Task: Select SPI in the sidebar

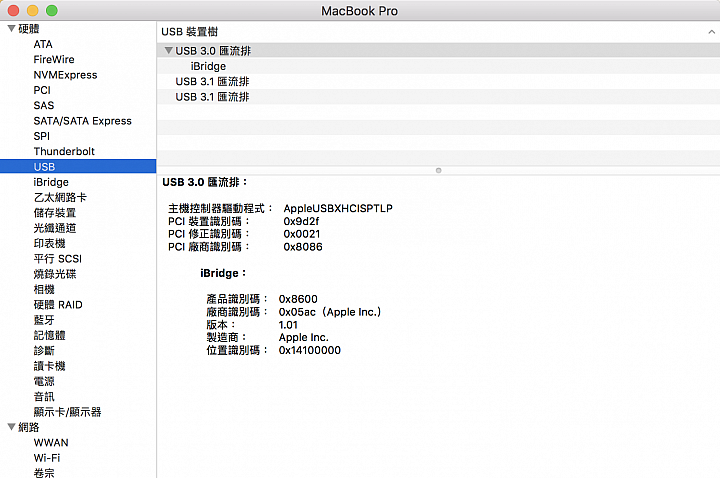Action: [41, 136]
